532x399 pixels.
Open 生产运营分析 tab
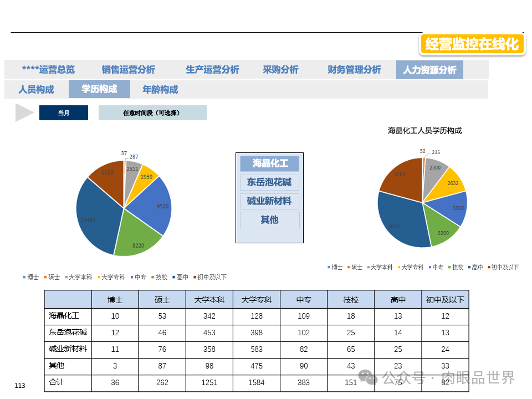[x=212, y=70]
